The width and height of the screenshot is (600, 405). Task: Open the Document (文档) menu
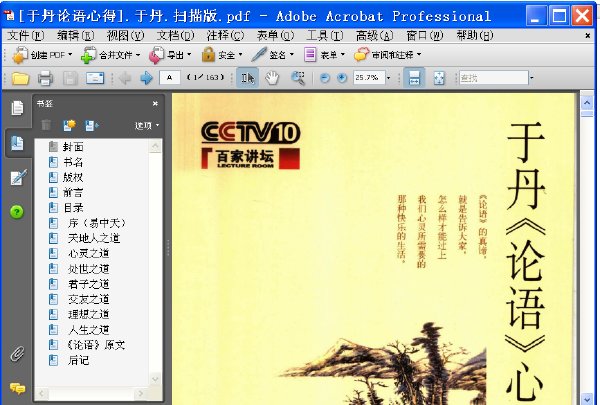[176, 36]
